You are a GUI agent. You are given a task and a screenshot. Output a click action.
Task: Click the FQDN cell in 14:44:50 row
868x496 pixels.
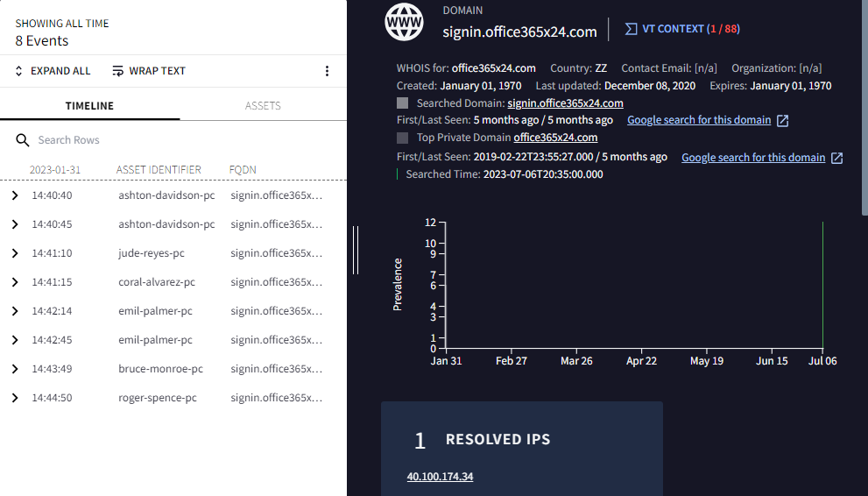276,398
